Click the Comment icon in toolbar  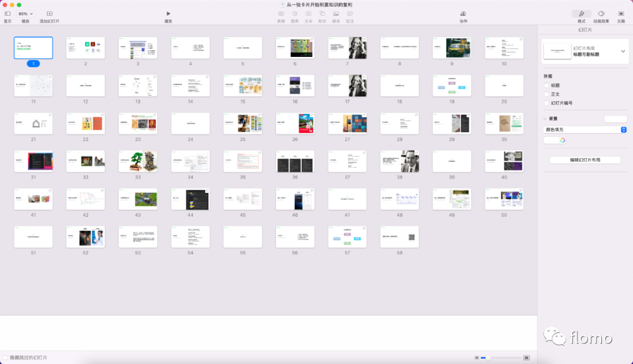[349, 13]
